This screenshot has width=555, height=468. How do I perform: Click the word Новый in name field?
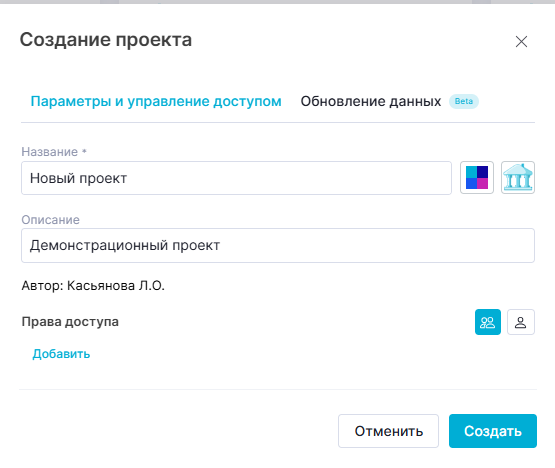(52, 178)
